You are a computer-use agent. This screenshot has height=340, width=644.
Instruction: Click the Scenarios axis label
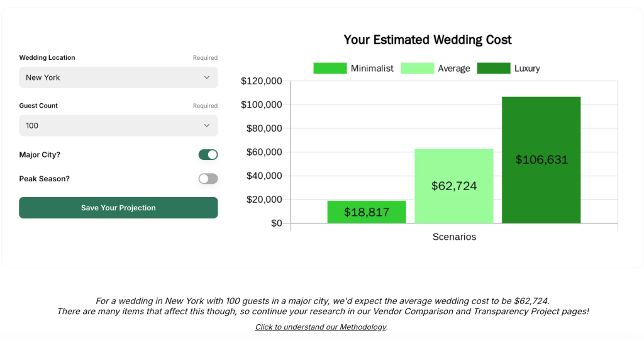click(454, 237)
